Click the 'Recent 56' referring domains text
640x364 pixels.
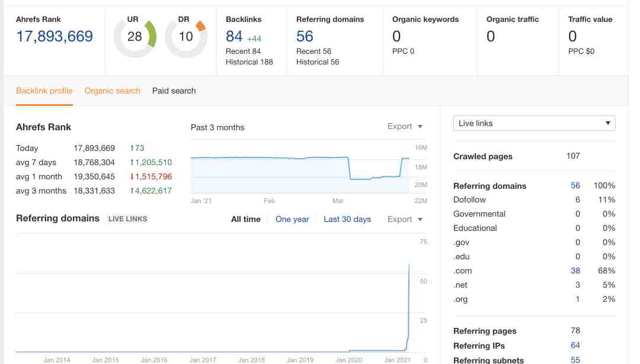click(314, 51)
